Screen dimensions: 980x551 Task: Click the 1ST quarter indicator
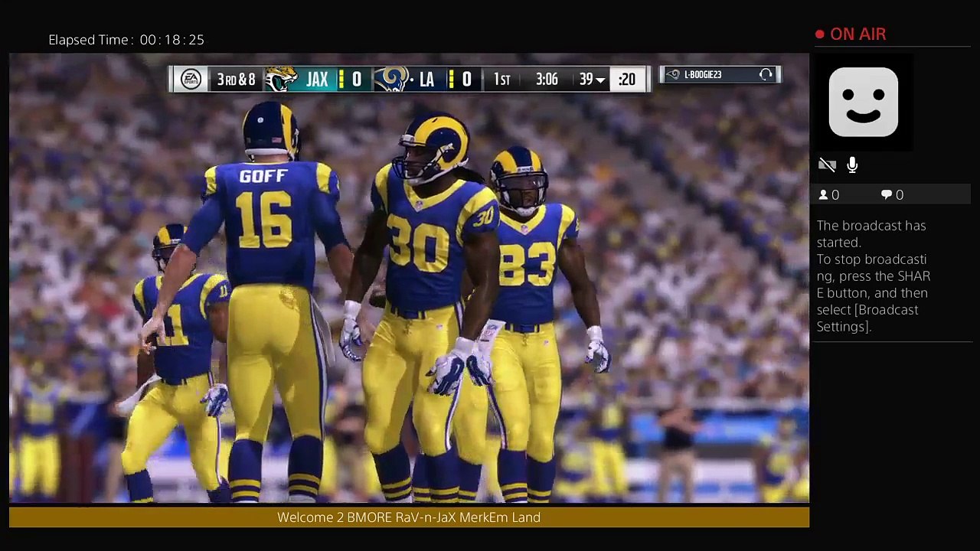tap(501, 80)
